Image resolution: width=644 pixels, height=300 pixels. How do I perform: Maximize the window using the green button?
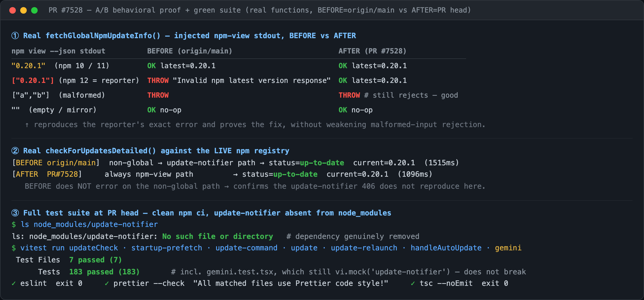(34, 10)
